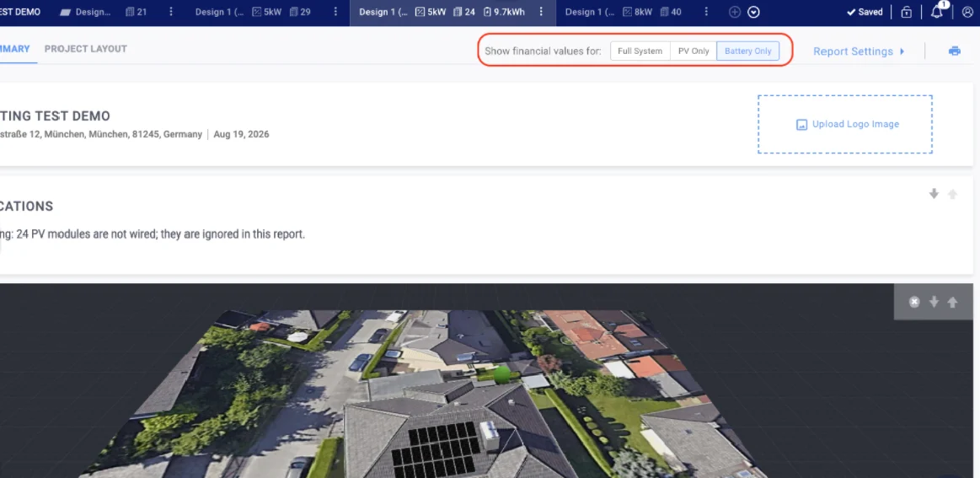Switch to the Summary tab
980x478 pixels.
[14, 49]
